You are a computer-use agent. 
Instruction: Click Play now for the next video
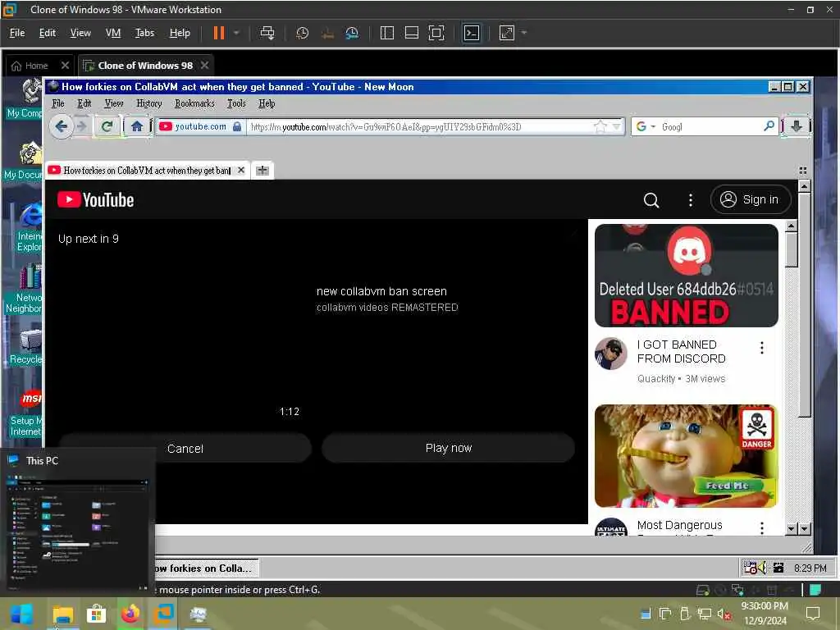pyautogui.click(x=449, y=448)
